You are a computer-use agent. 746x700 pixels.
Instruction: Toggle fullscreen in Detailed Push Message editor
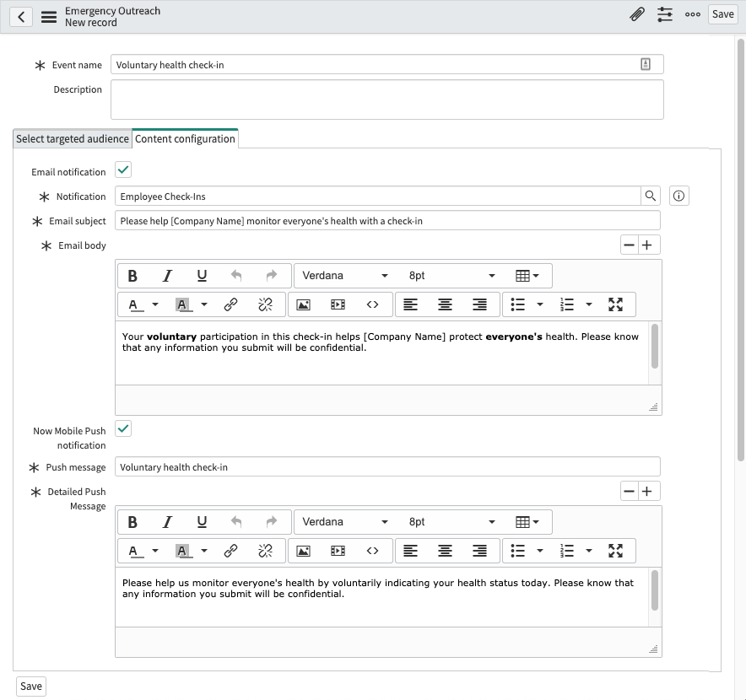click(x=616, y=551)
